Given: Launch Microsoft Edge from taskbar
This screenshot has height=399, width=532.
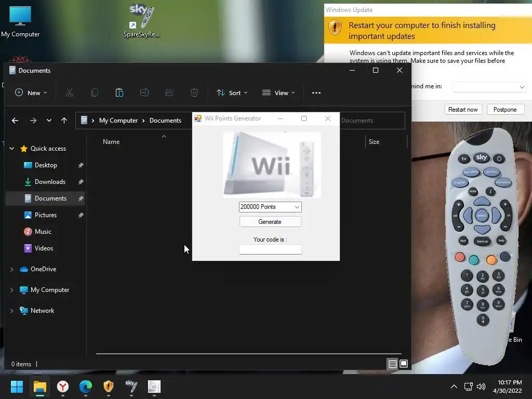Looking at the screenshot, I should [86, 387].
